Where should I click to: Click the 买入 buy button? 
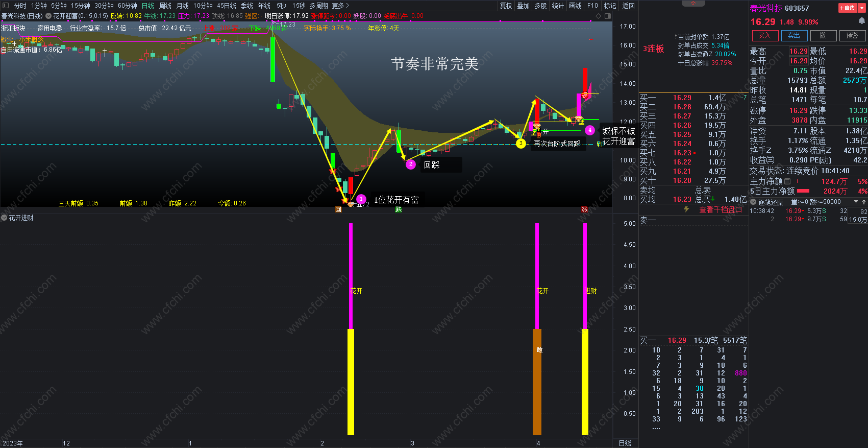(x=765, y=36)
